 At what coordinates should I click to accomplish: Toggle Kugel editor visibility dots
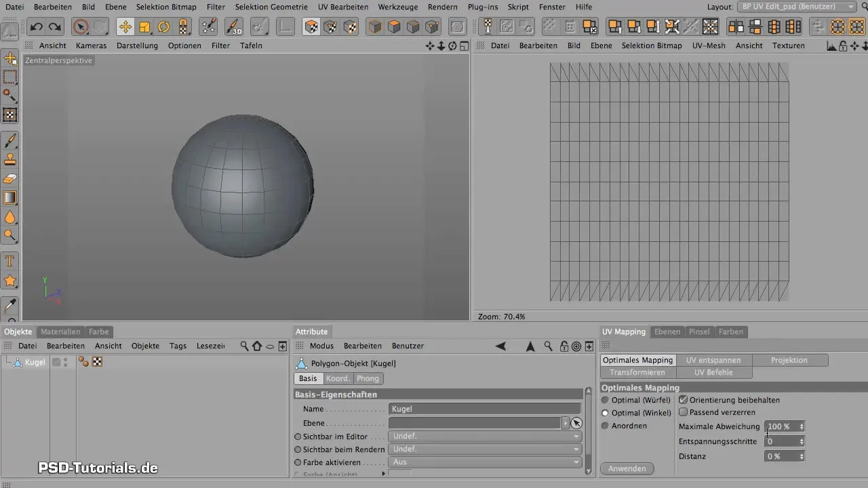point(66,362)
